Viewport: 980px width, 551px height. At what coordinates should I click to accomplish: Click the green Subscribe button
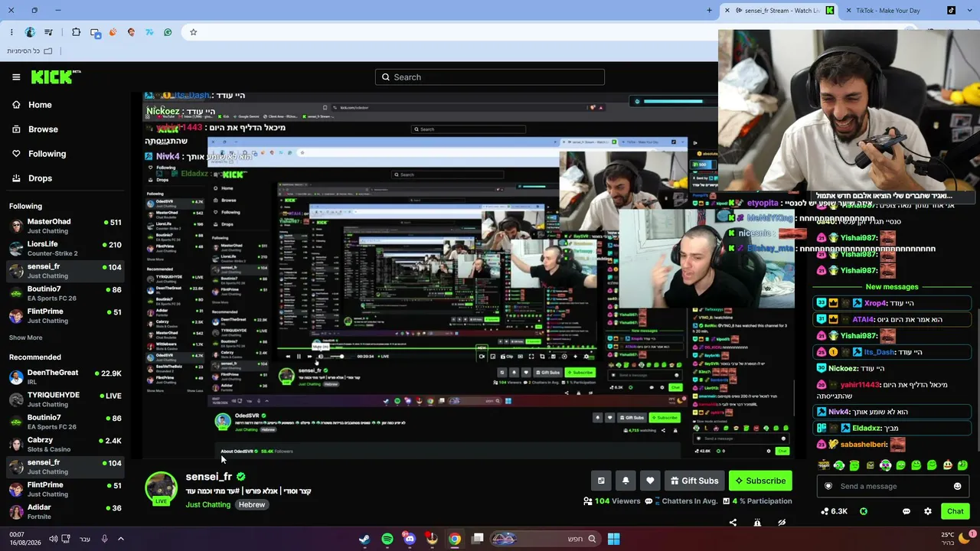coord(760,481)
